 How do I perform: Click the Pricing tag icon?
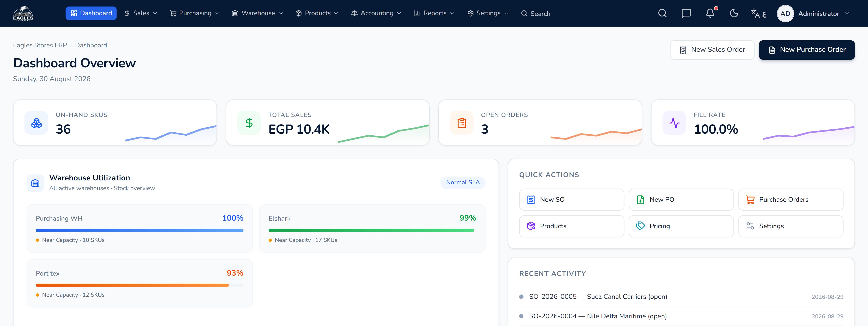(641, 226)
